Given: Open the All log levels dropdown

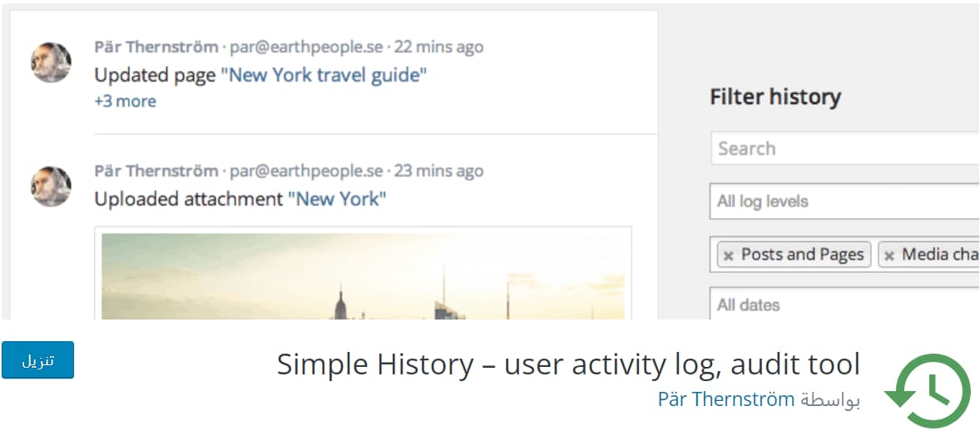Looking at the screenshot, I should coord(844,201).
